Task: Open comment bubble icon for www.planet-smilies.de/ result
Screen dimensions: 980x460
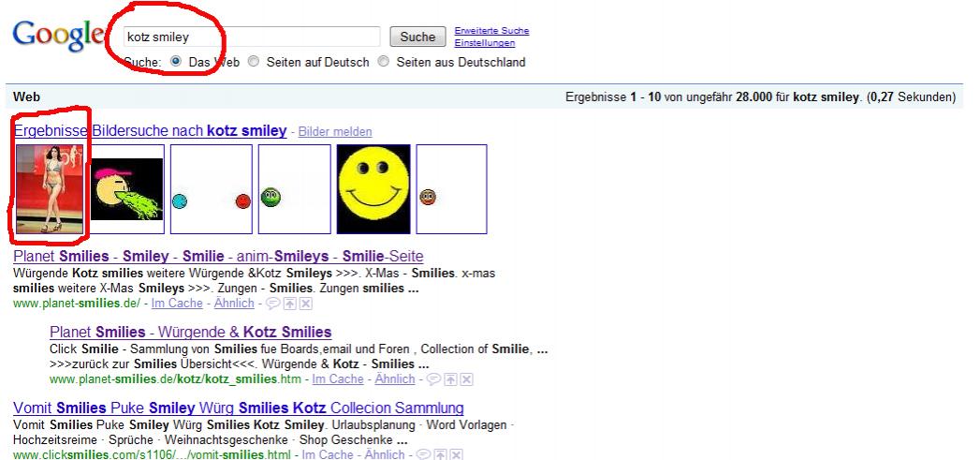Action: (272, 304)
